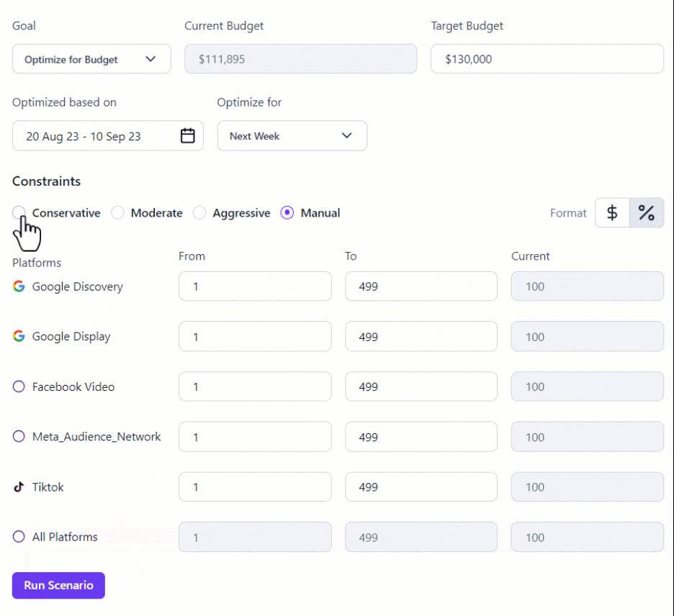The height and width of the screenshot is (616, 674).
Task: Switch format to percent sign
Action: point(647,212)
